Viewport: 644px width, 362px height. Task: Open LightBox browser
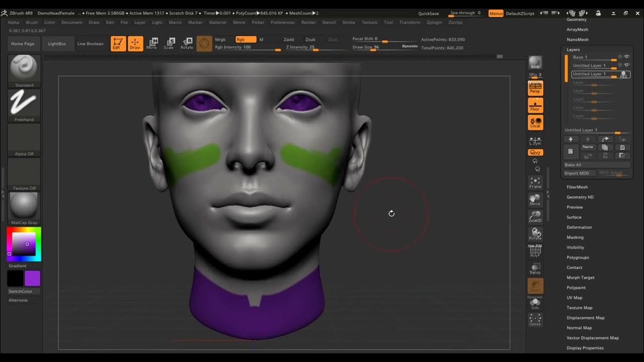pos(57,44)
